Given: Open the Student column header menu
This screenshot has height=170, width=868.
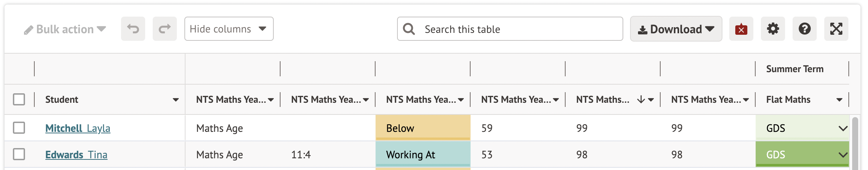Looking at the screenshot, I should 176,100.
